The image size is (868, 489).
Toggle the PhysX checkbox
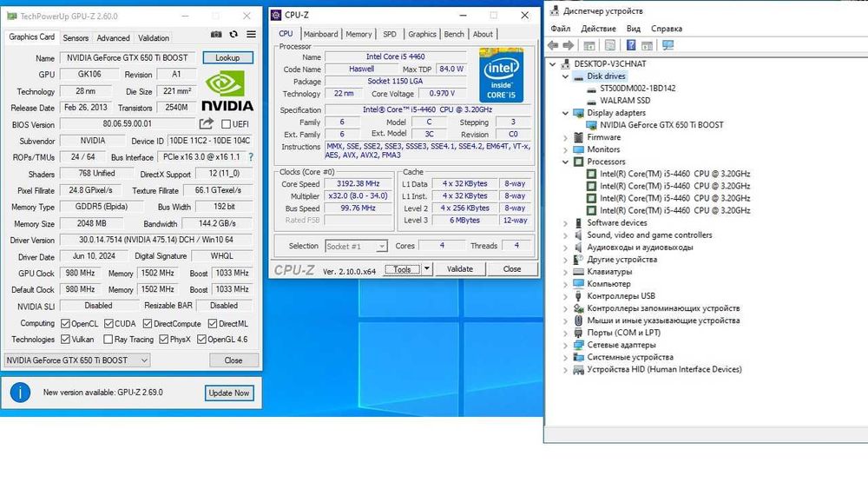(x=163, y=340)
